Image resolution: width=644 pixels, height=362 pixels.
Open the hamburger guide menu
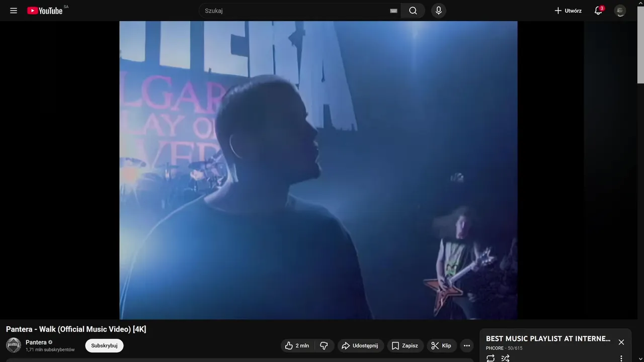pos(14,11)
